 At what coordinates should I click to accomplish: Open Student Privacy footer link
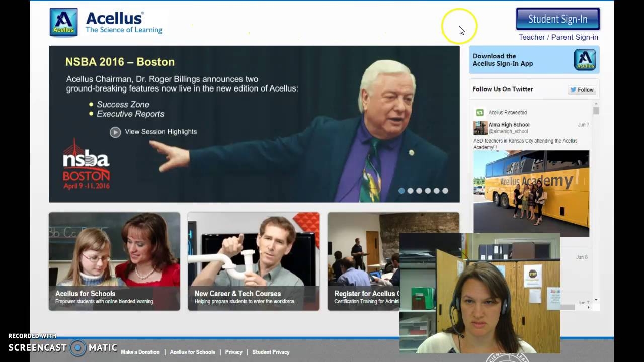(x=271, y=352)
